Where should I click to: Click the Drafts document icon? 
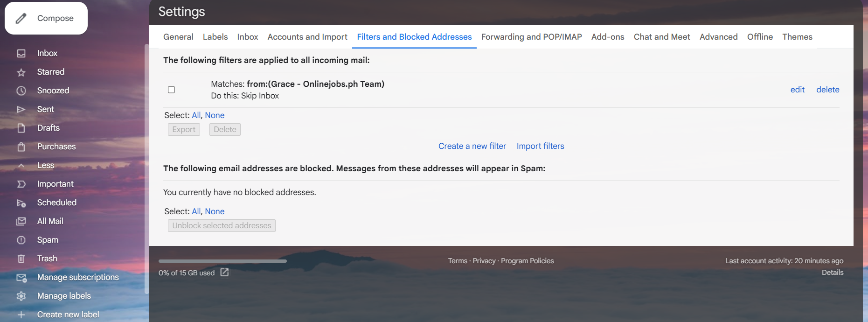tap(21, 128)
